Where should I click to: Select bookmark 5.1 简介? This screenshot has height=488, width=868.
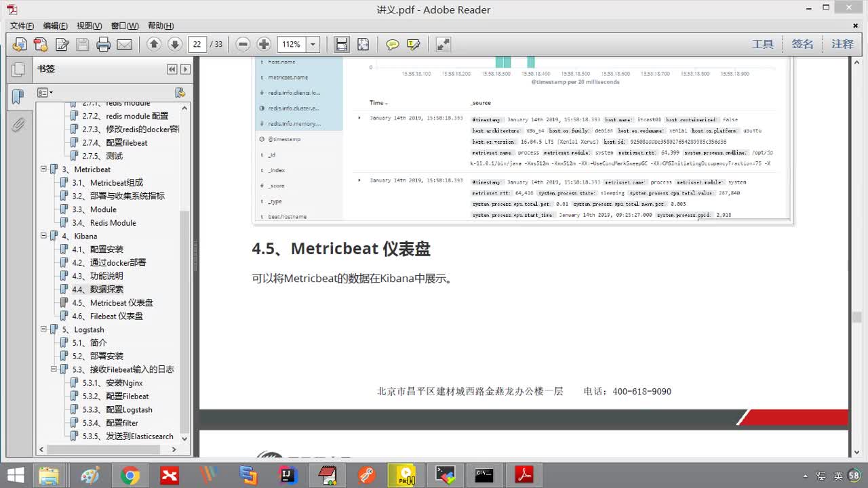[90, 343]
